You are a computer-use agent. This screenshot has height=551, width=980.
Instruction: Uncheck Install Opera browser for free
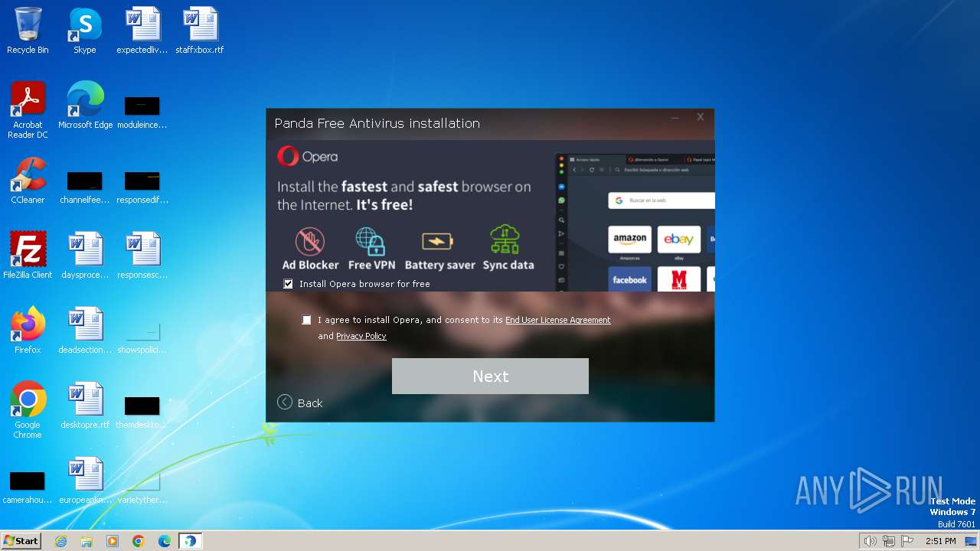pos(289,284)
